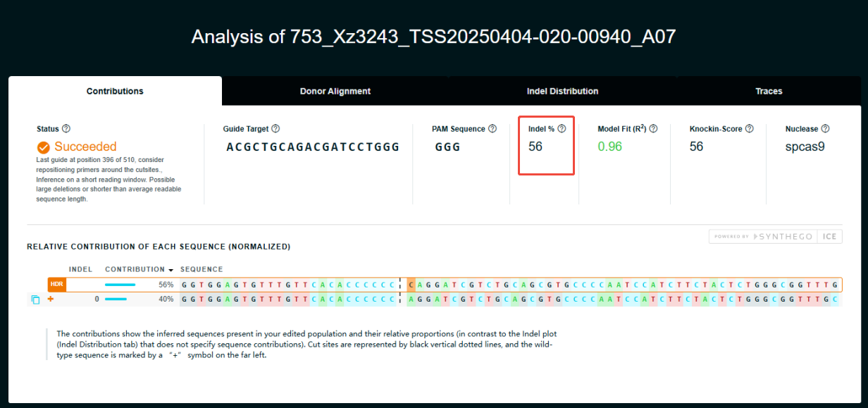Image resolution: width=868 pixels, height=408 pixels.
Task: Select the guide target sequence ACGCTGCAGACGATCCTGGG
Action: pos(314,147)
